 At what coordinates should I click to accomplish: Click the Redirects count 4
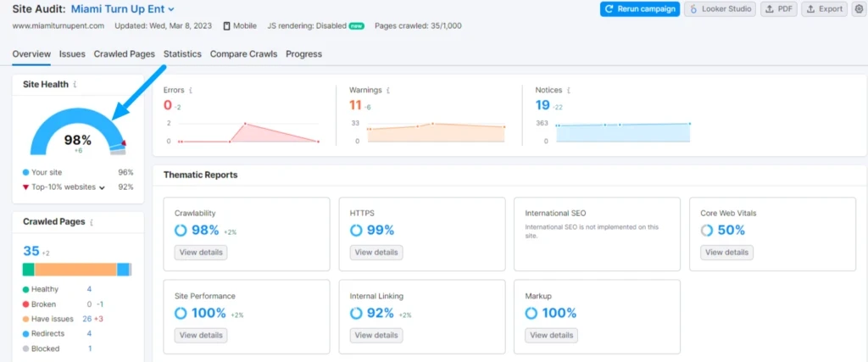[x=89, y=334]
